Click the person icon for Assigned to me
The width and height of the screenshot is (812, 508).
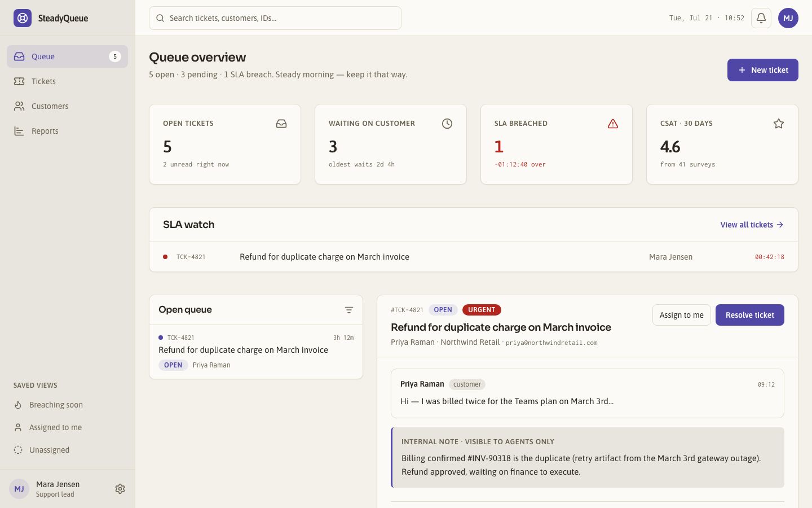coord(18,427)
